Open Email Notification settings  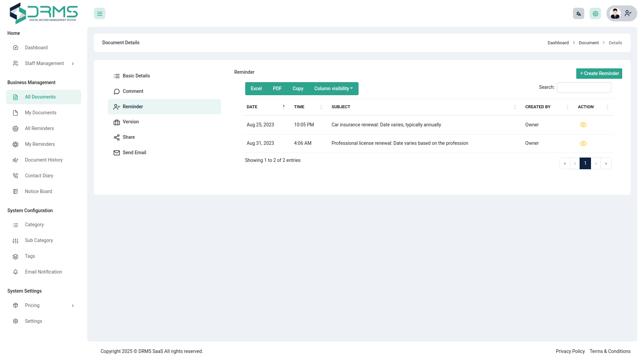coord(43,272)
